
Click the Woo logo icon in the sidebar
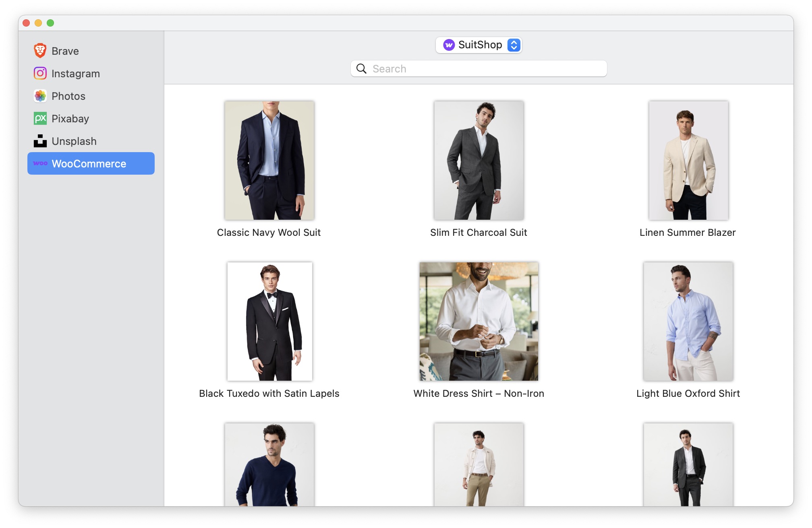click(40, 163)
